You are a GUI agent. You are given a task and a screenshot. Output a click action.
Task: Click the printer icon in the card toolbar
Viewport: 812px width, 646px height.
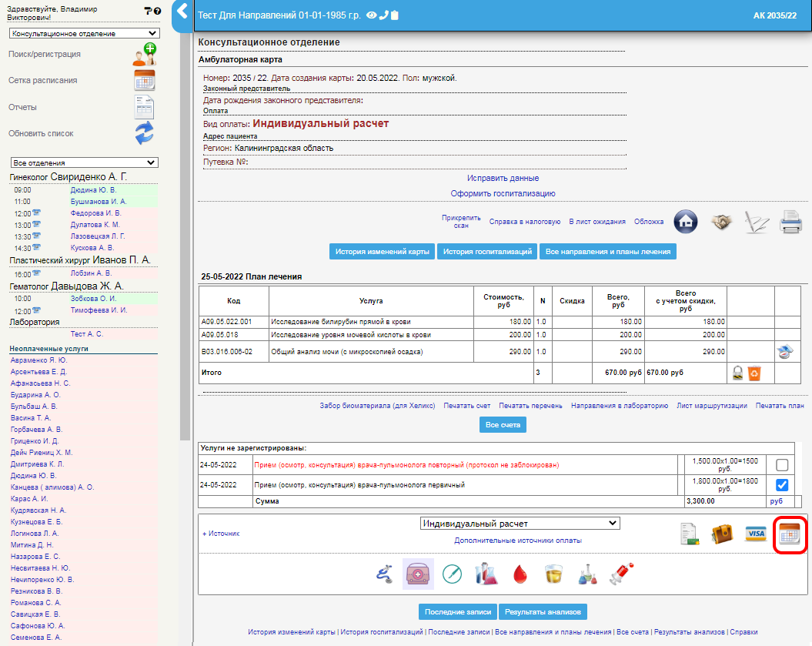(x=790, y=223)
